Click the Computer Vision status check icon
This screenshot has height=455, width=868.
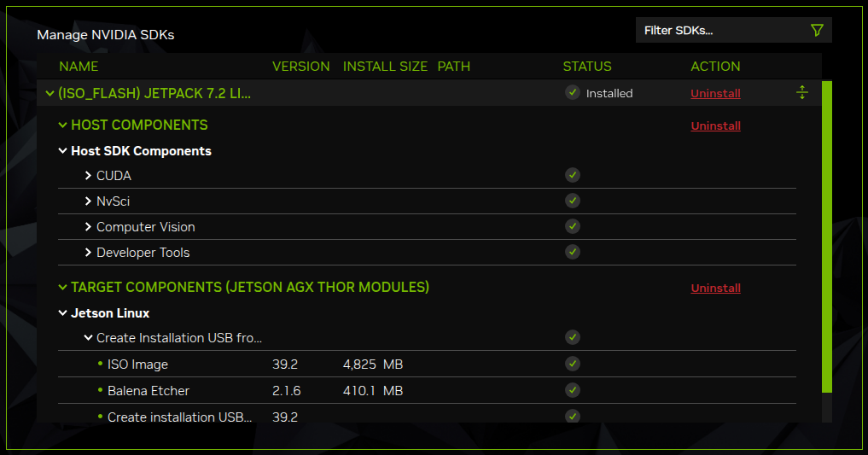click(573, 226)
